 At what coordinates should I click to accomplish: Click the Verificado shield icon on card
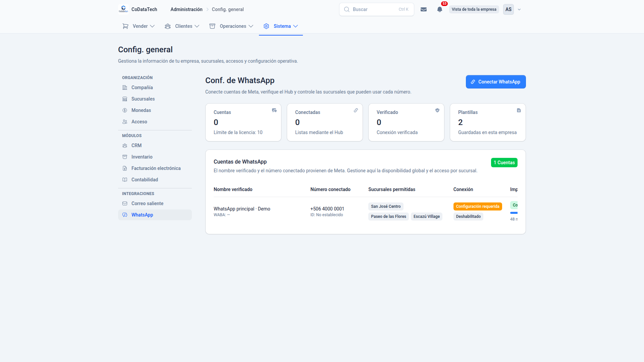point(437,110)
